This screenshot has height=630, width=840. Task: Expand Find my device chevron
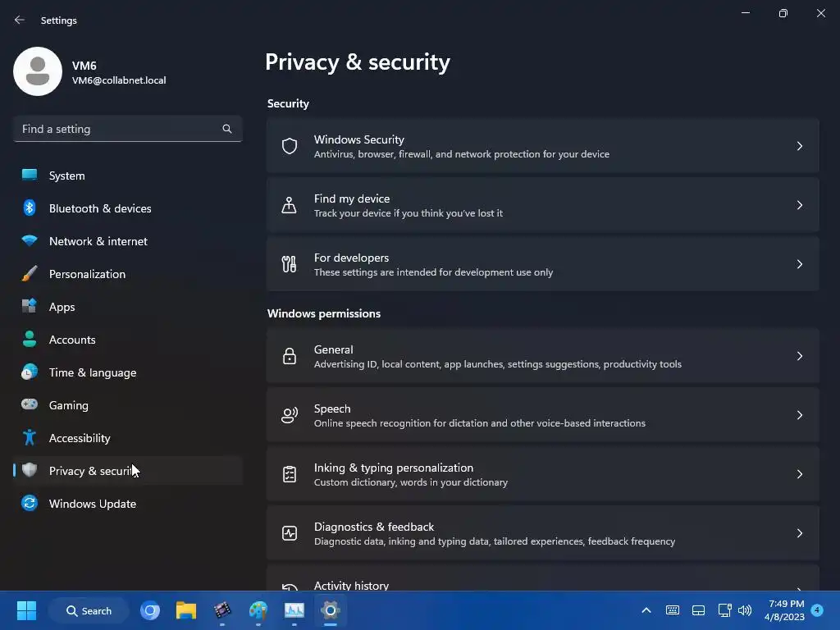click(x=799, y=205)
